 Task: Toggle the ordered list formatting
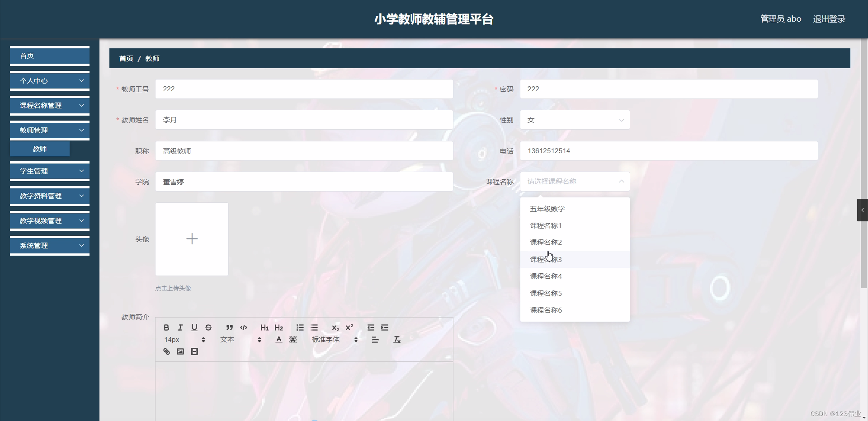300,327
